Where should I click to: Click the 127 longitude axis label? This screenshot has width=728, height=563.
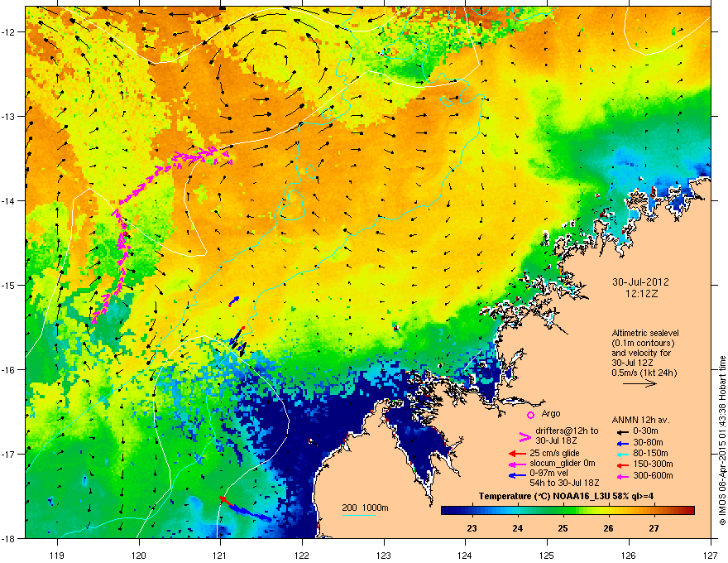point(711,555)
